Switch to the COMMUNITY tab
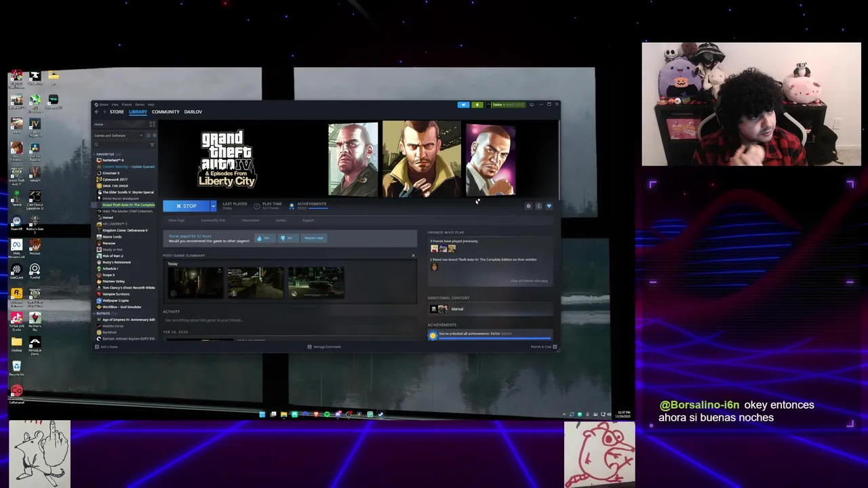The width and height of the screenshot is (868, 488). point(165,112)
